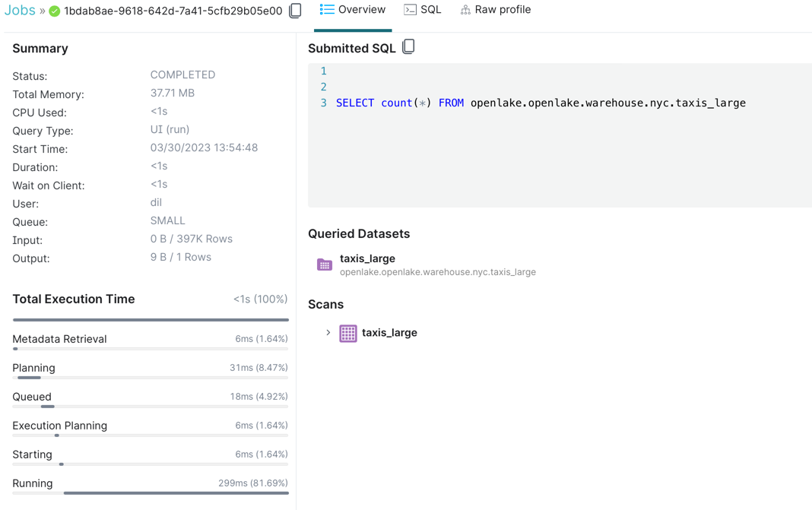This screenshot has width=812, height=510.
Task: Expand the taxis_large scan details chevron
Action: point(328,333)
